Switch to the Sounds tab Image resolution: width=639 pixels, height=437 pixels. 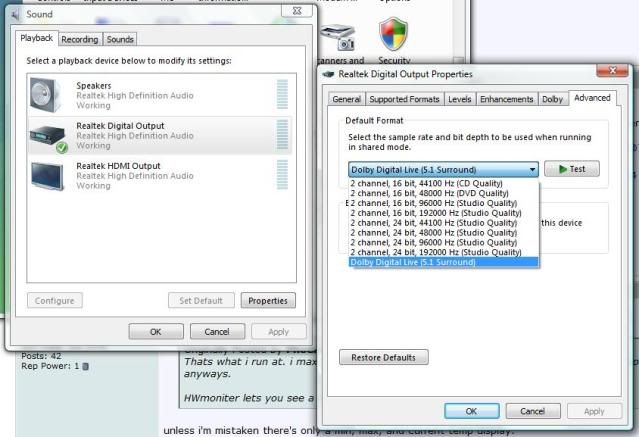coord(120,40)
